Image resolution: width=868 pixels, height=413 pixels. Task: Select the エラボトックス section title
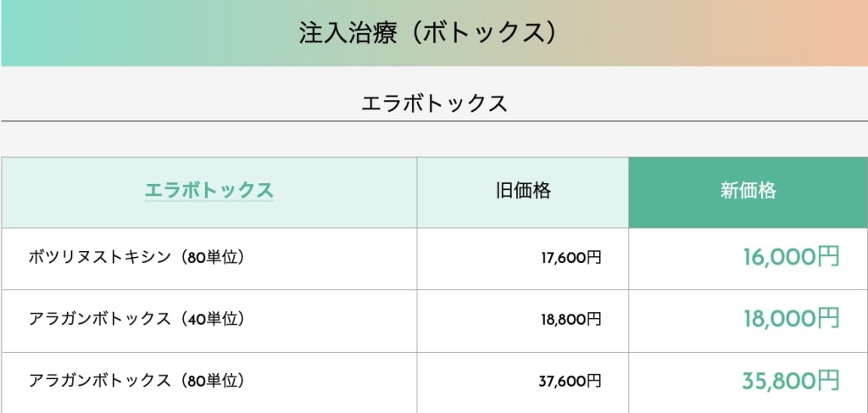pos(434,103)
